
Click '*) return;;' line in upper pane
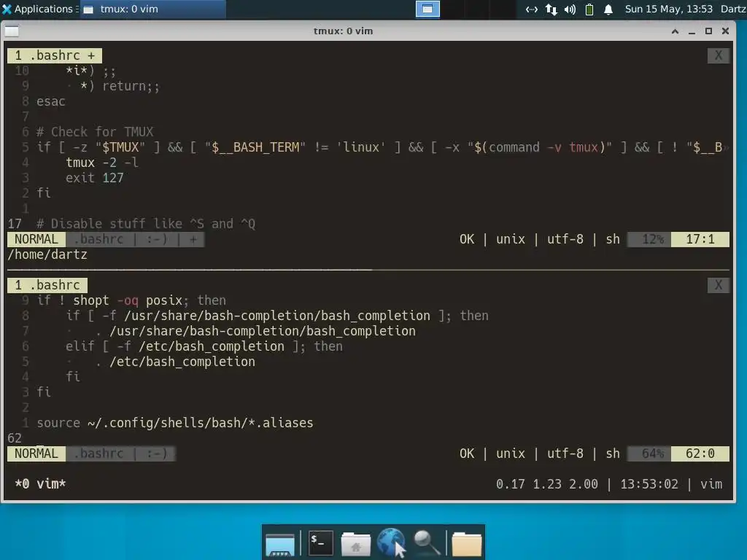[120, 86]
